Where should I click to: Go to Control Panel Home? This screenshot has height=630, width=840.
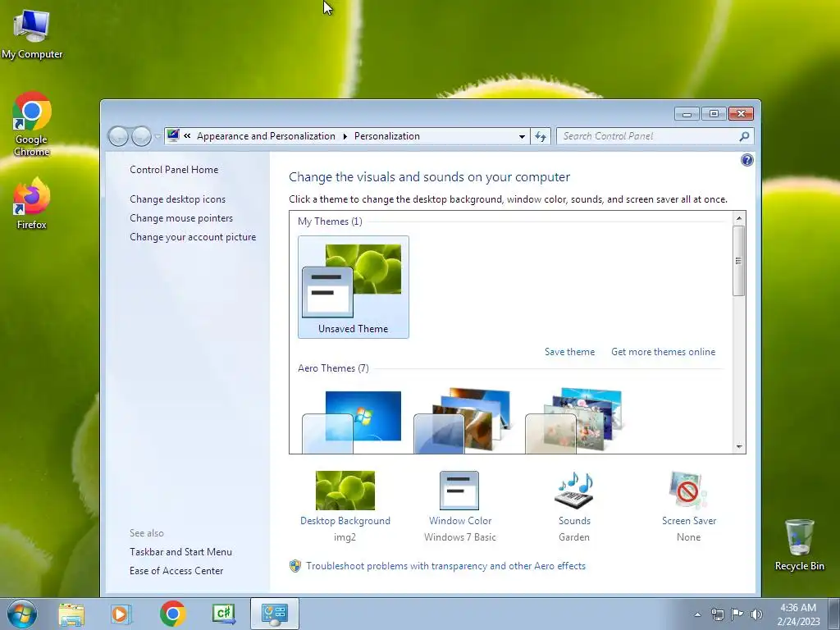tap(174, 170)
